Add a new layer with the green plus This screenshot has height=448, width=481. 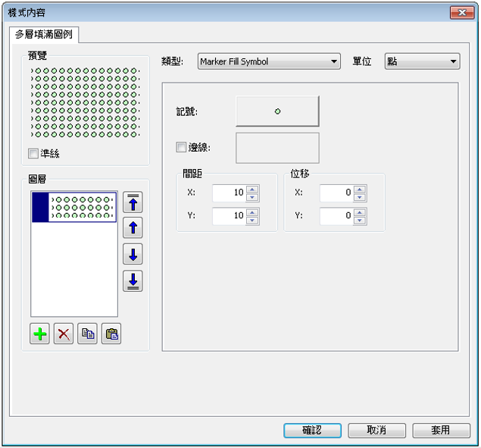click(39, 334)
